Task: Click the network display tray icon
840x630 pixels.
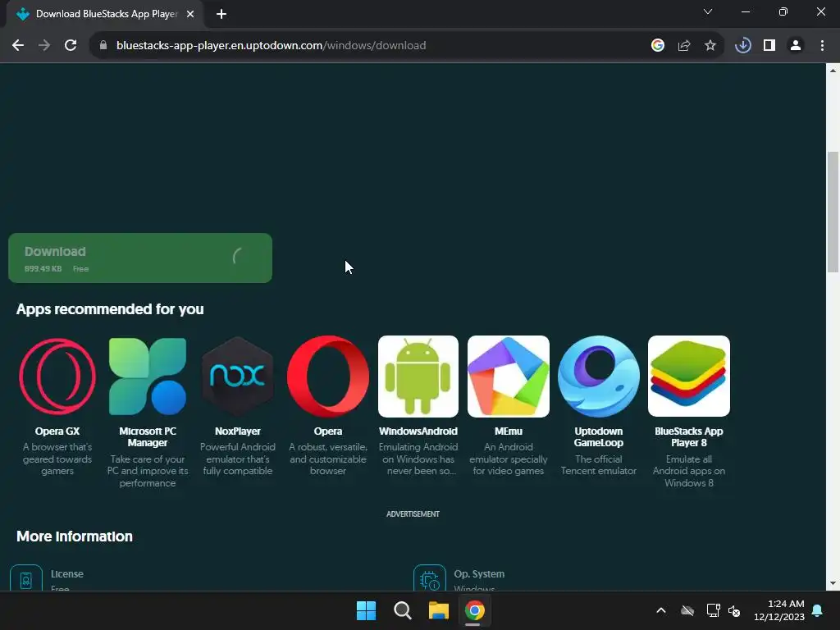Action: point(713,610)
